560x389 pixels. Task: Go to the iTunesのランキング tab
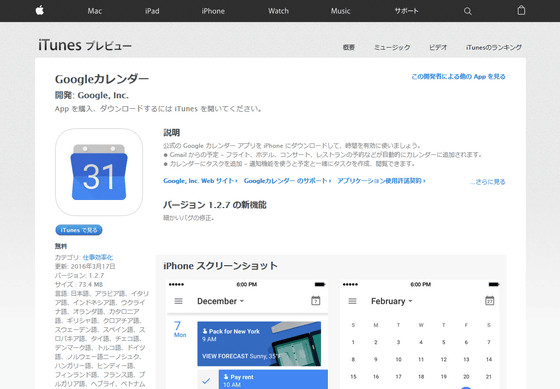(x=494, y=47)
